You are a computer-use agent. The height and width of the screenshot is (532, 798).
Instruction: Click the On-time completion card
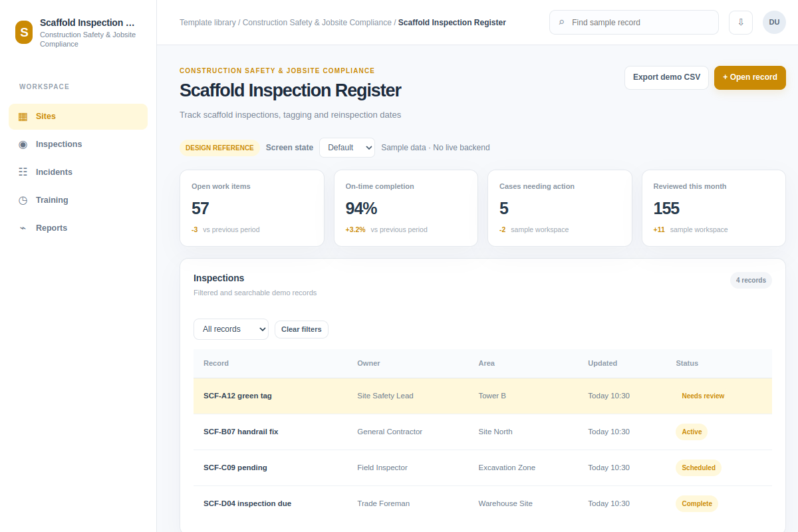point(406,208)
